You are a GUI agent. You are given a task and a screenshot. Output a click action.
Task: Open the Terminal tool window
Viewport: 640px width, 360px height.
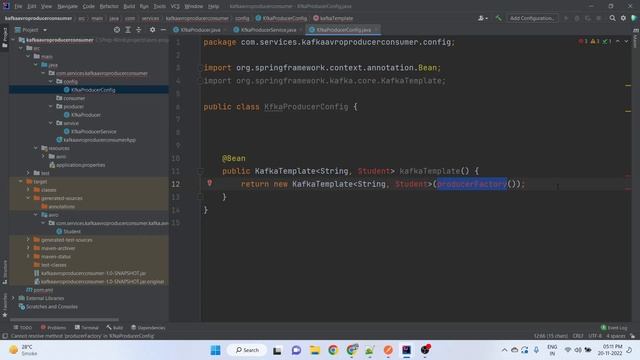[x=87, y=327]
